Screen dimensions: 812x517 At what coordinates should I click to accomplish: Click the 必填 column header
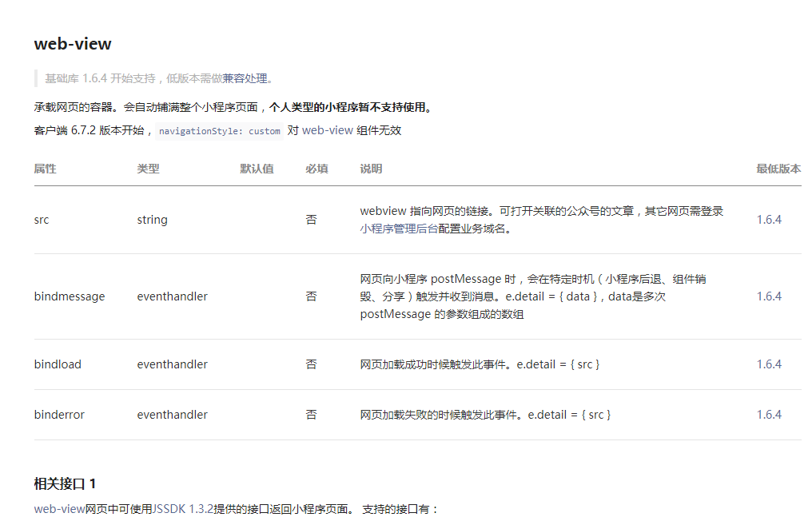pyautogui.click(x=316, y=169)
